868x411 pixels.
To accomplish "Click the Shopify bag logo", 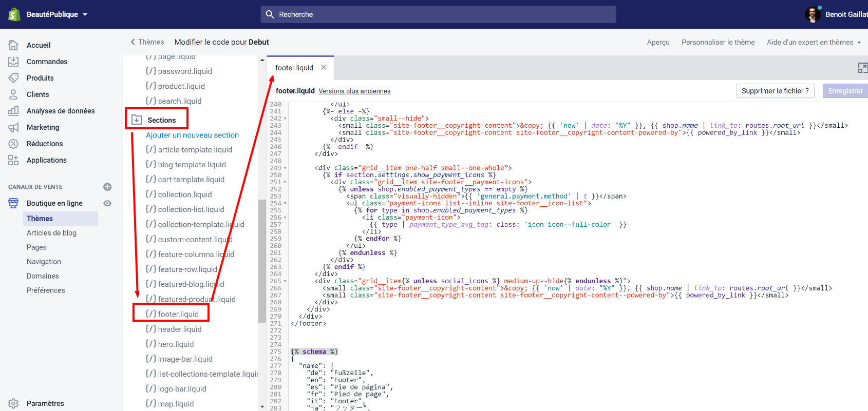I will click(14, 14).
